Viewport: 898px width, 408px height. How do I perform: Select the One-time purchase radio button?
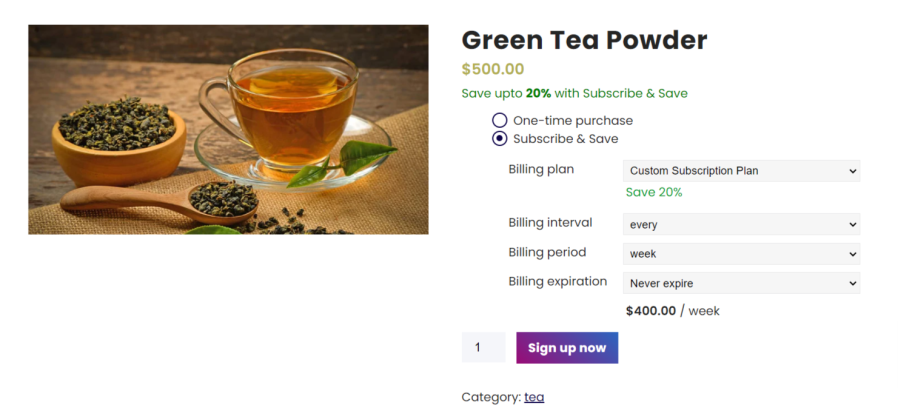tap(500, 121)
